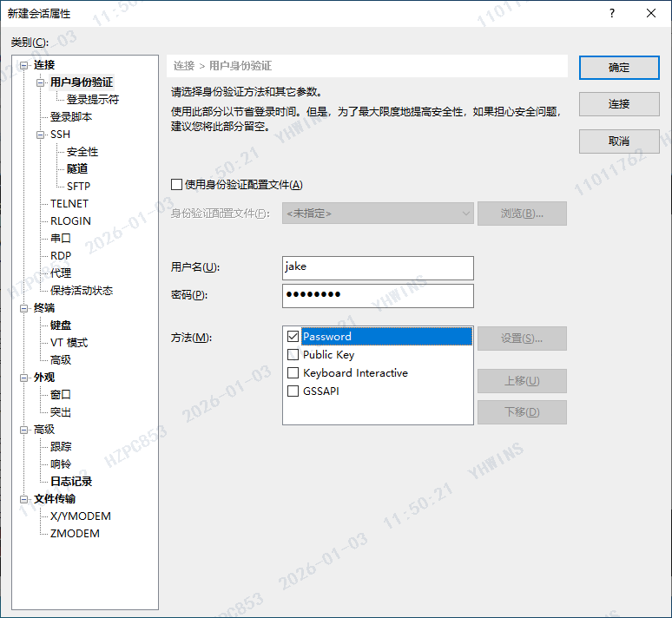Check the Keyboard Interactive checkbox
672x618 pixels.
tap(293, 373)
